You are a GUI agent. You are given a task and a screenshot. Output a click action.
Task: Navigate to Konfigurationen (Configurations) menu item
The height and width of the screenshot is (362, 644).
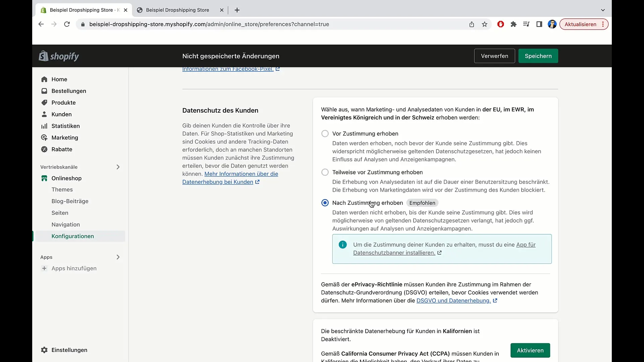72,236
